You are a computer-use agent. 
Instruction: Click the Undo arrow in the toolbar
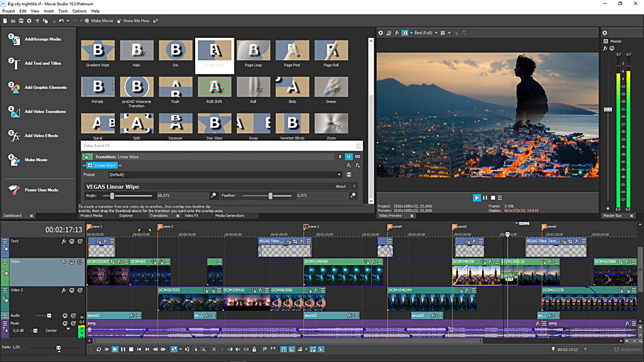tap(61, 21)
